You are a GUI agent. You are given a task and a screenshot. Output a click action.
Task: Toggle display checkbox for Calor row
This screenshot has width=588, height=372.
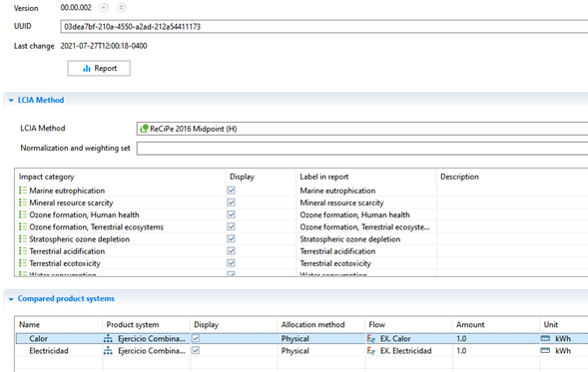pyautogui.click(x=196, y=338)
